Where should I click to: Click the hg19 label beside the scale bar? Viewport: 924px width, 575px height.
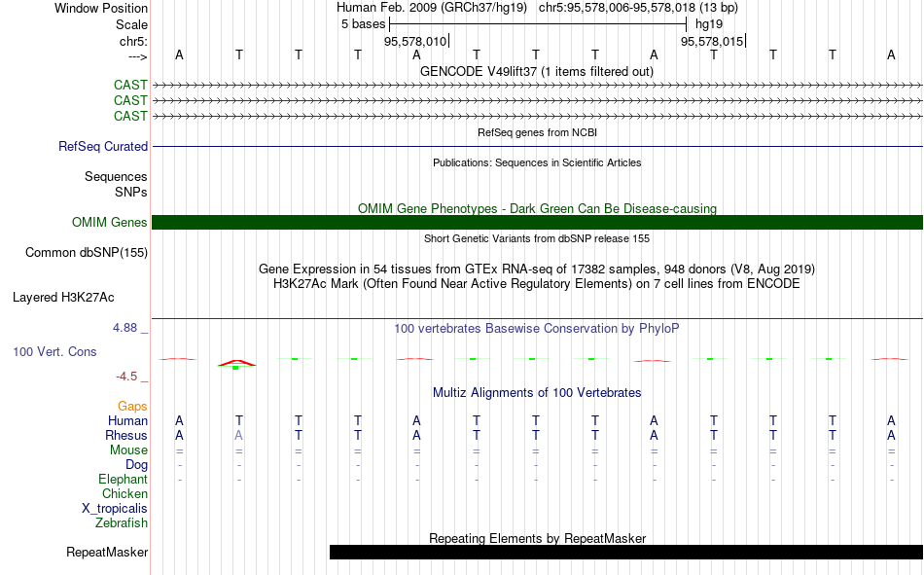tap(709, 24)
